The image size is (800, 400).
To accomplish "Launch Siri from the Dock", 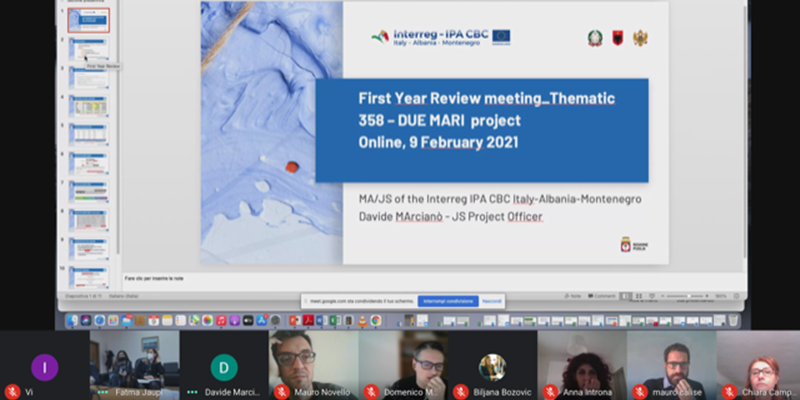I will [86, 320].
